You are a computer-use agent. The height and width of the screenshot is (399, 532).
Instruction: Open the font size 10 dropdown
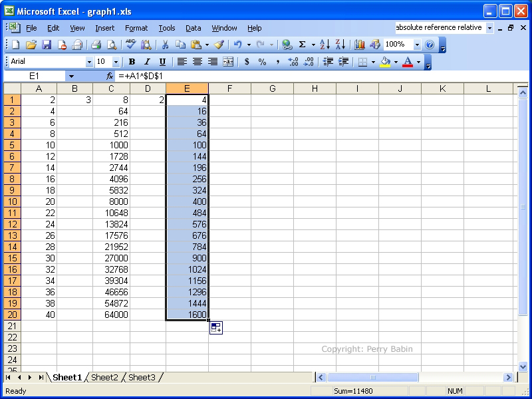(x=116, y=62)
